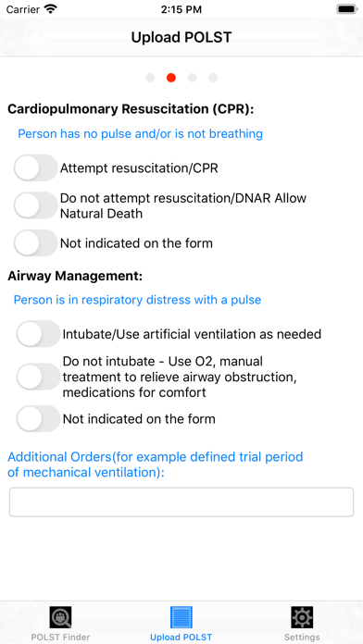Screen dimensions: 363x644
Task: Switch to the POLST Finder tab label
Action: (60, 638)
